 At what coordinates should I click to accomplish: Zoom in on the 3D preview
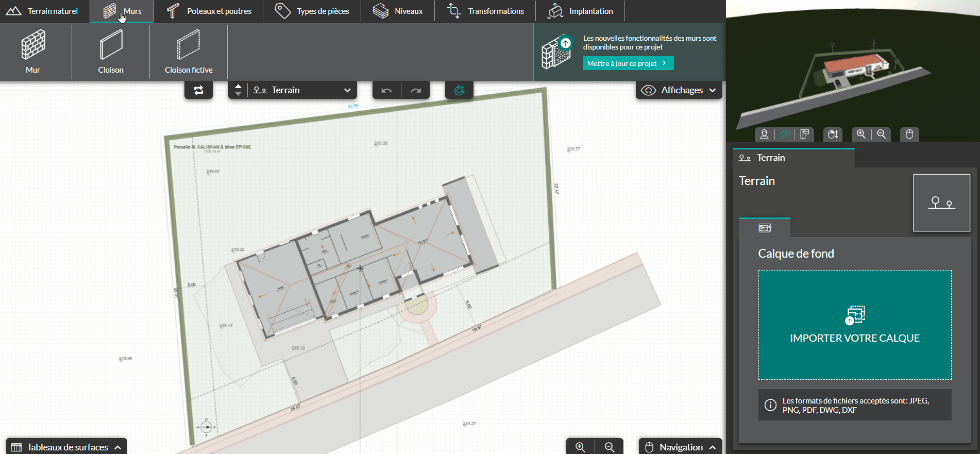coord(861,134)
